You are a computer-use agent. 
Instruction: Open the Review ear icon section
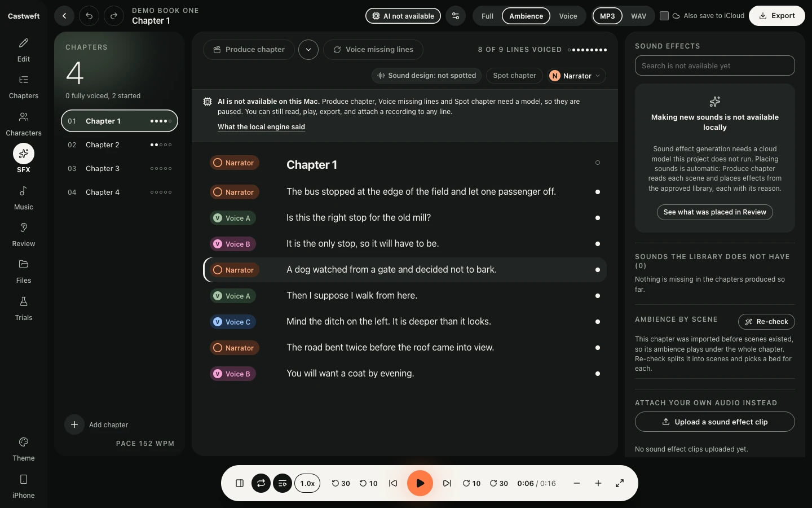24,234
